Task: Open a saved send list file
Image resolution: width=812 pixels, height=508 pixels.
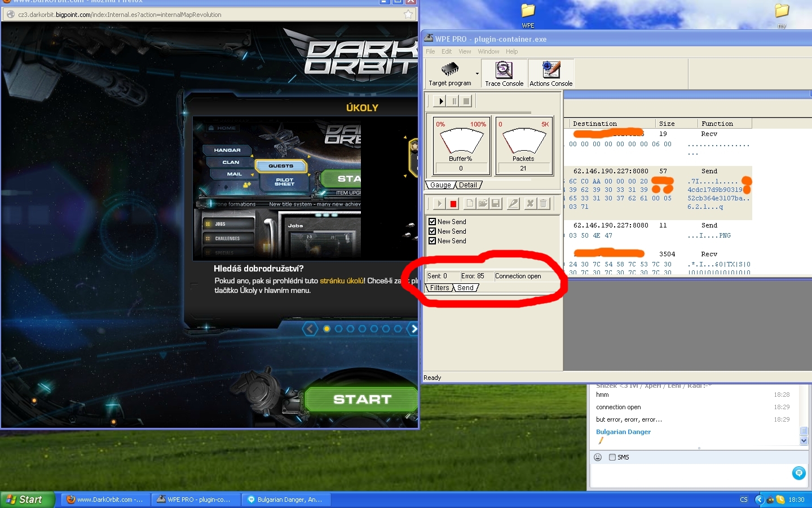Action: tap(483, 203)
